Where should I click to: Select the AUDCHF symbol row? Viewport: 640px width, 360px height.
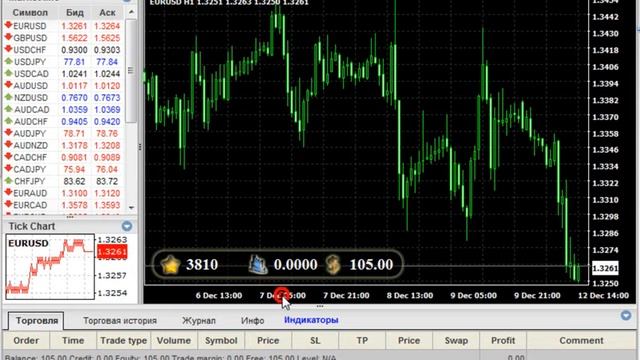(63, 121)
